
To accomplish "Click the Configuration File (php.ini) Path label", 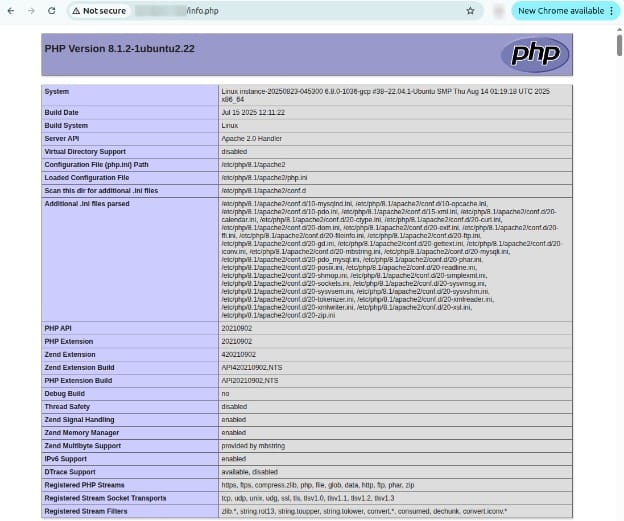I will pos(96,165).
